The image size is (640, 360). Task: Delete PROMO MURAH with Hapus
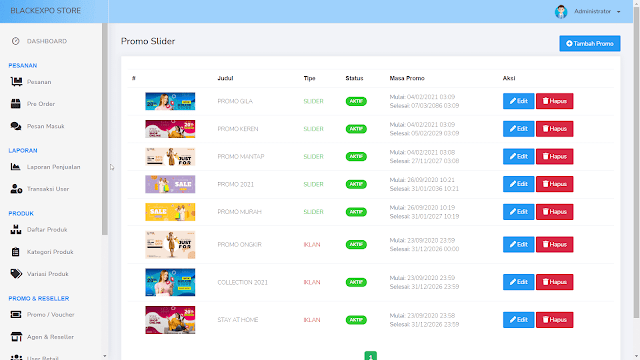554,212
